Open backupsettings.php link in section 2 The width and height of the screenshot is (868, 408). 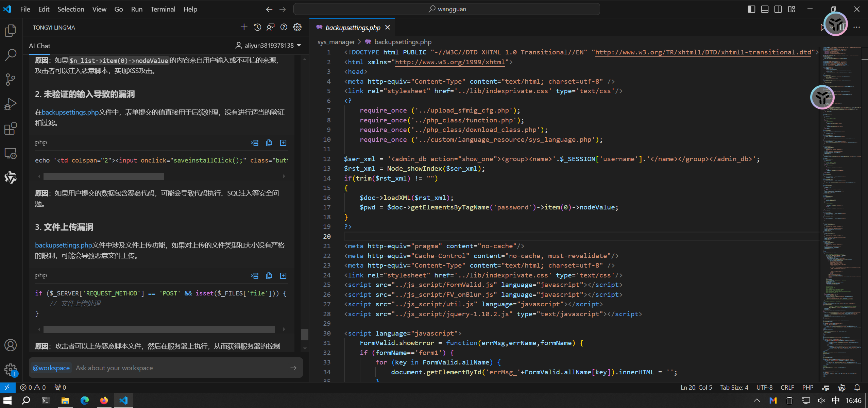point(70,112)
